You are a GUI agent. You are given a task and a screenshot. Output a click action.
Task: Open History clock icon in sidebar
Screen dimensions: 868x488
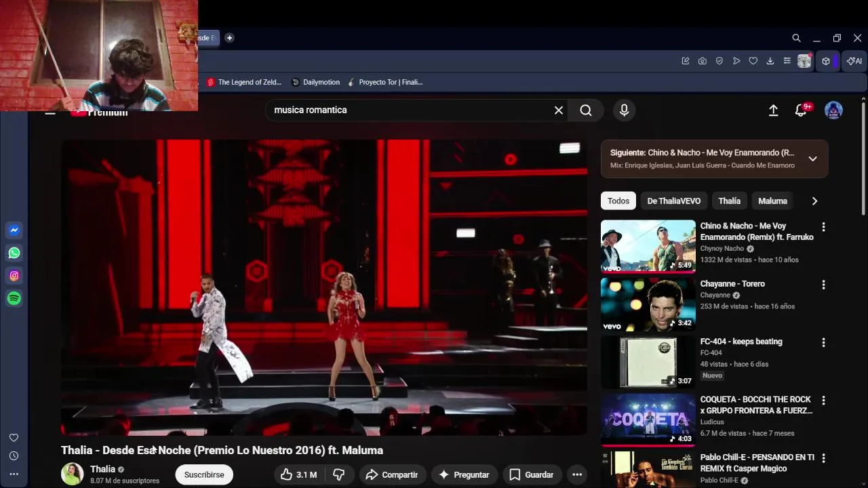point(14,456)
